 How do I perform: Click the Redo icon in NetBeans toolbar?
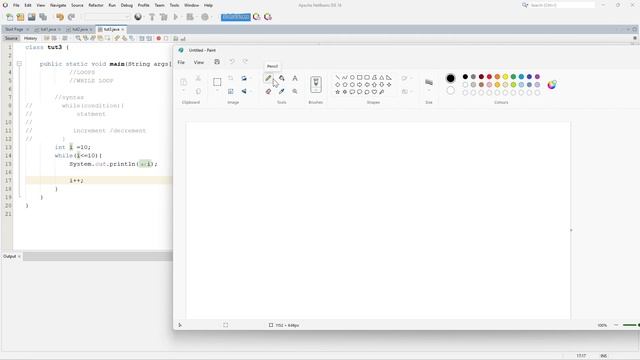pyautogui.click(x=71, y=17)
